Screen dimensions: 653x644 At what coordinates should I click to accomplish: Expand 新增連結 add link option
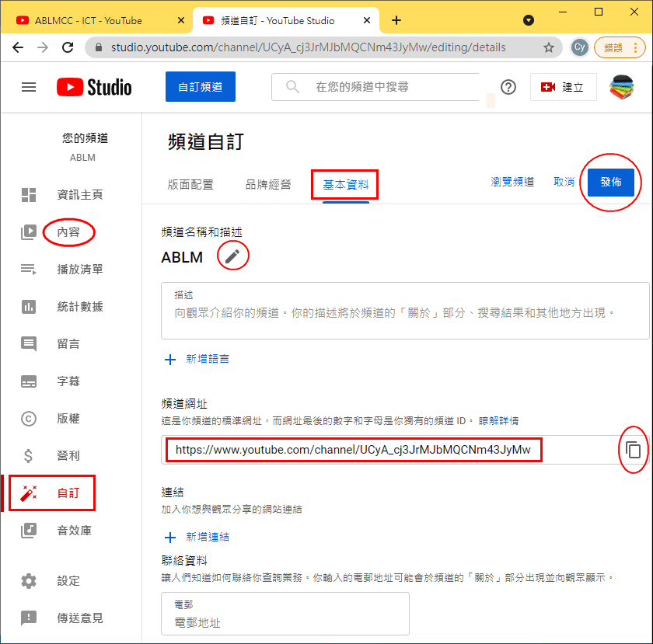coord(197,537)
